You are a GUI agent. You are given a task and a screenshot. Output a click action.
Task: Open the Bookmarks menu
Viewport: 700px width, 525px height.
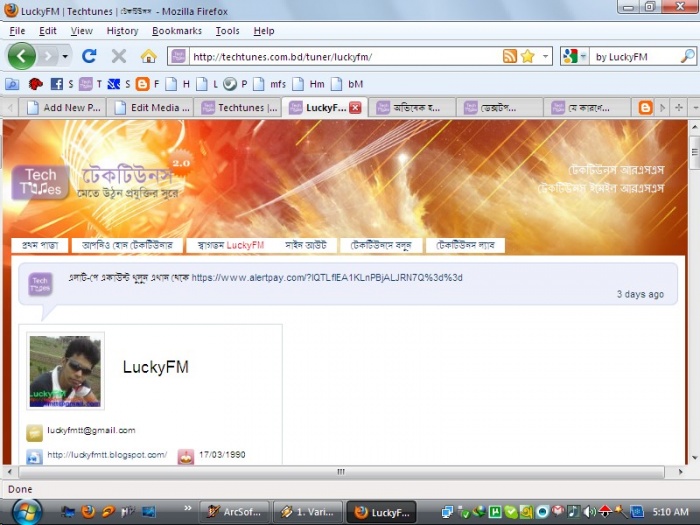177,31
